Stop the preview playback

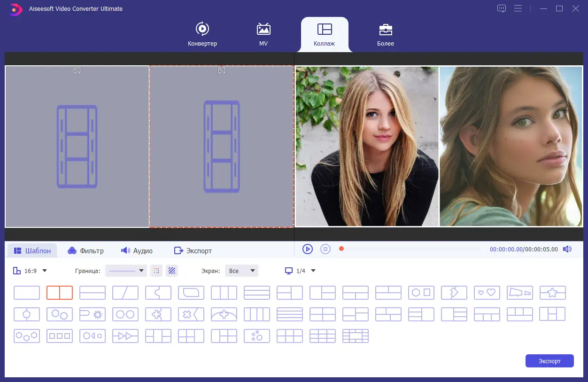pyautogui.click(x=325, y=249)
